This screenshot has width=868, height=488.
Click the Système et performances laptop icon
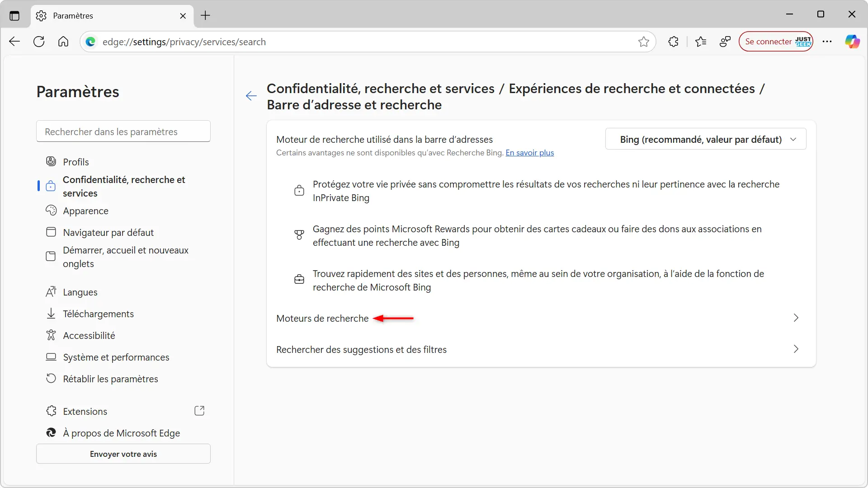coord(51,357)
